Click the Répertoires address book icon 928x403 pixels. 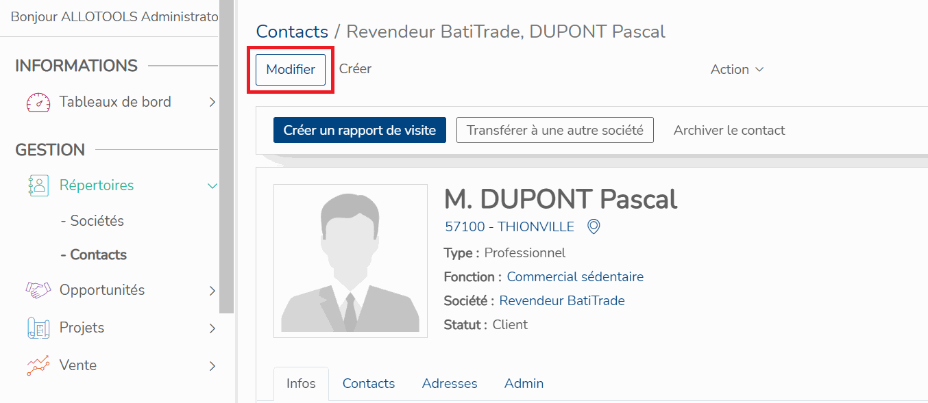tap(38, 185)
